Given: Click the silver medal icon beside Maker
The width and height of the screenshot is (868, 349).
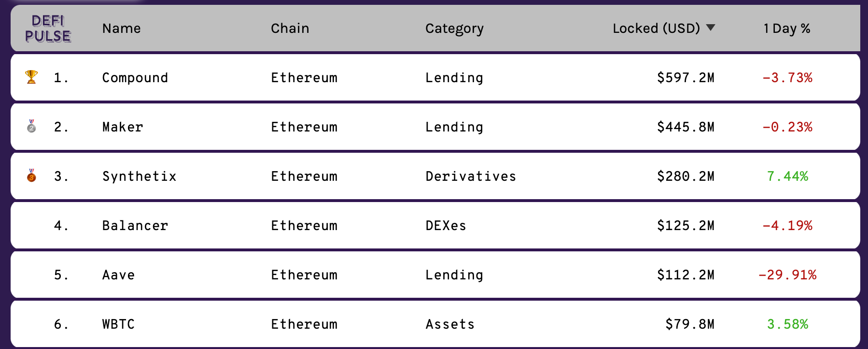Looking at the screenshot, I should tap(31, 126).
